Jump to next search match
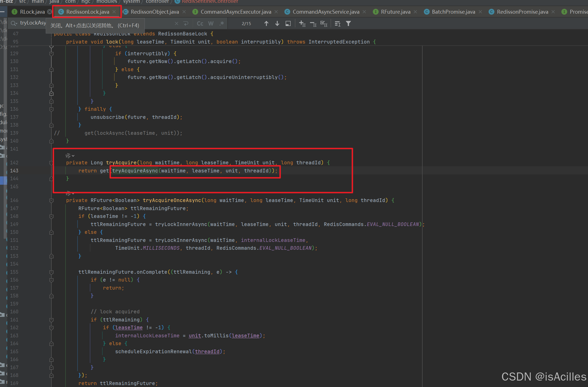This screenshot has width=588, height=387. click(x=277, y=23)
